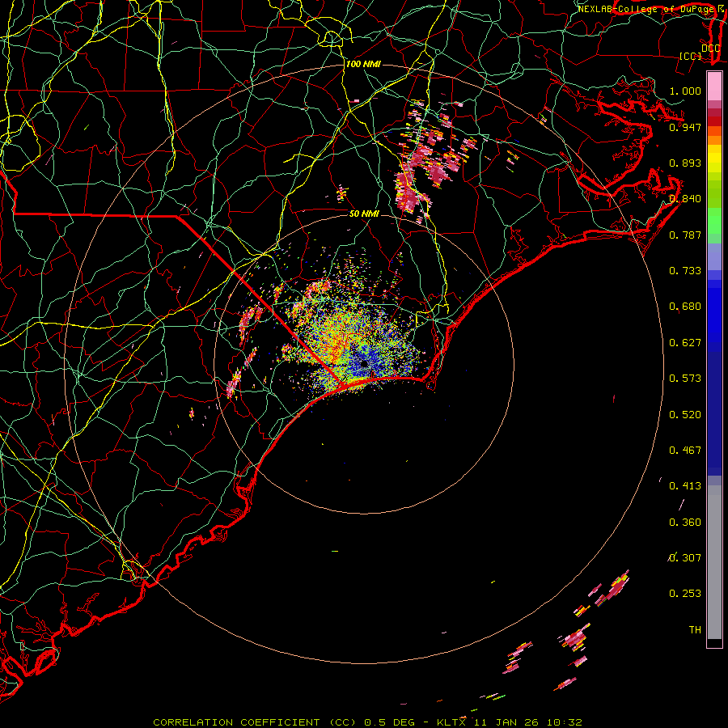This screenshot has width=728, height=728.
Task: Pick the gray segment of the color bar
Action: 714,562
